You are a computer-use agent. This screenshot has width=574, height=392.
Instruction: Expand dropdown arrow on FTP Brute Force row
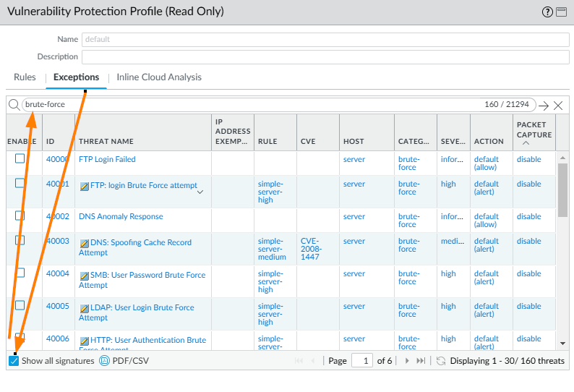[x=200, y=192]
